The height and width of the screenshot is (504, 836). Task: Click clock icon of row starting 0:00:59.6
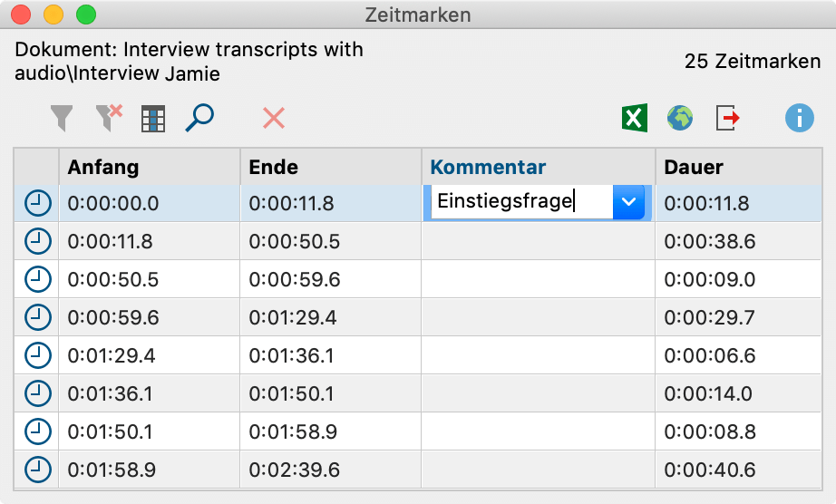coord(38,317)
